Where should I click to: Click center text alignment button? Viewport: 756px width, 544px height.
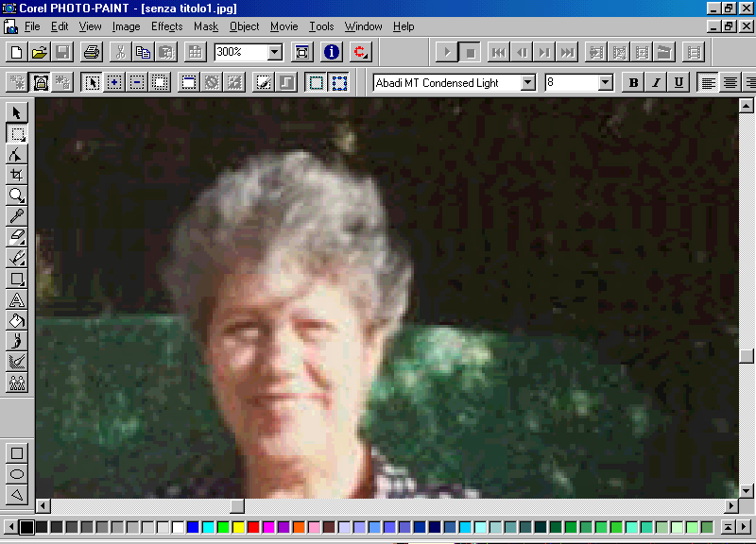click(730, 83)
